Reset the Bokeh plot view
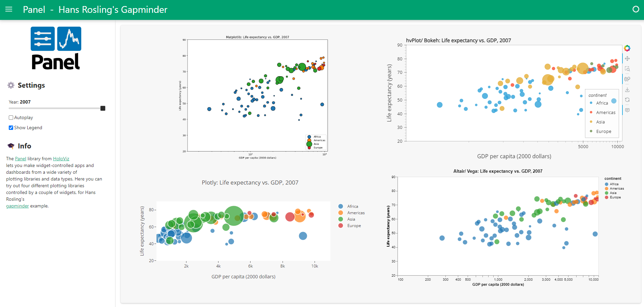 (x=627, y=100)
